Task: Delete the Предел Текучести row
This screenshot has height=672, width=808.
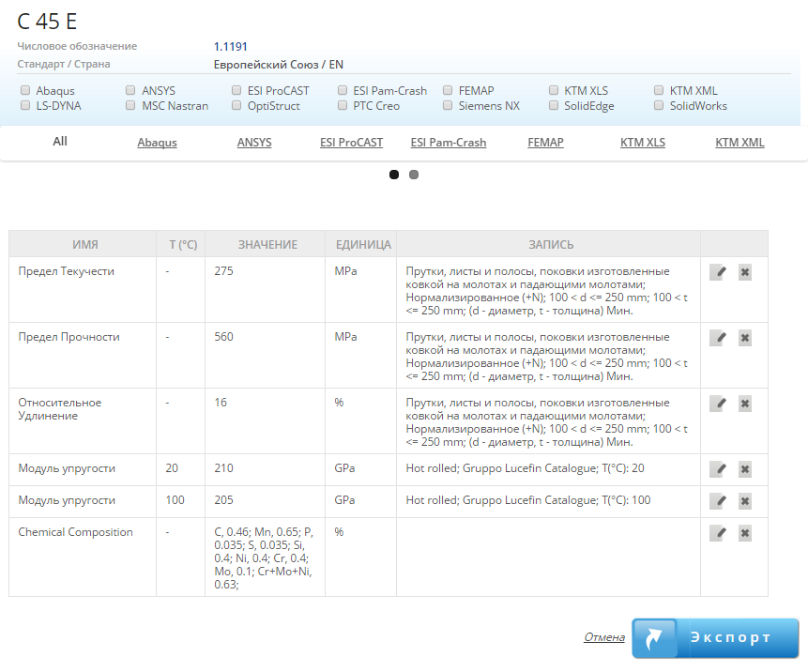Action: (x=744, y=272)
